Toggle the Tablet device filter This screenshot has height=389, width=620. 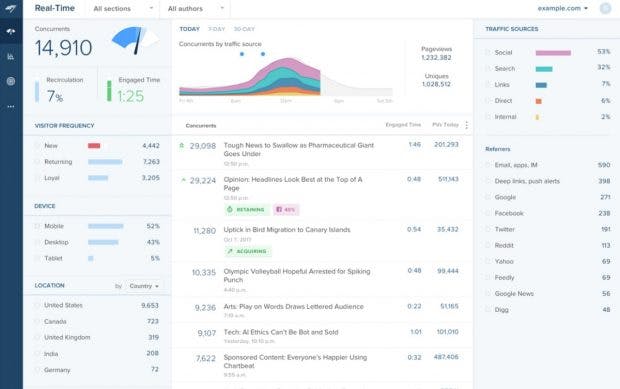(37, 258)
